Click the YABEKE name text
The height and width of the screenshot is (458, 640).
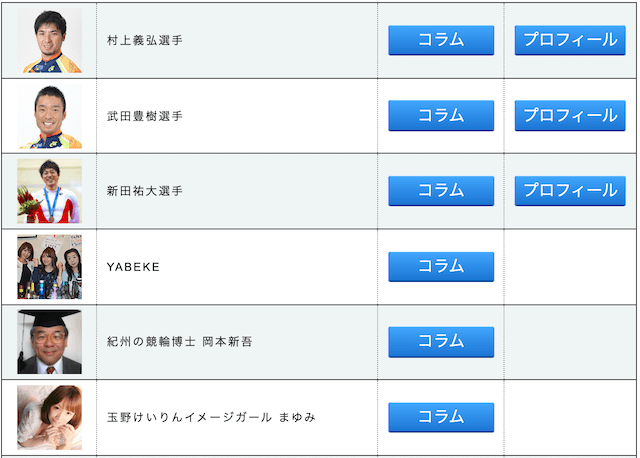133,267
